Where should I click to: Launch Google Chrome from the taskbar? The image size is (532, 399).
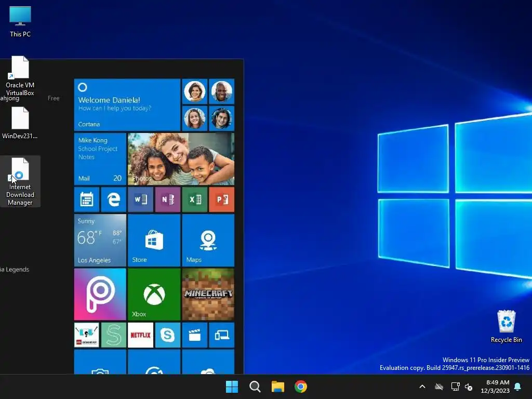pos(301,387)
